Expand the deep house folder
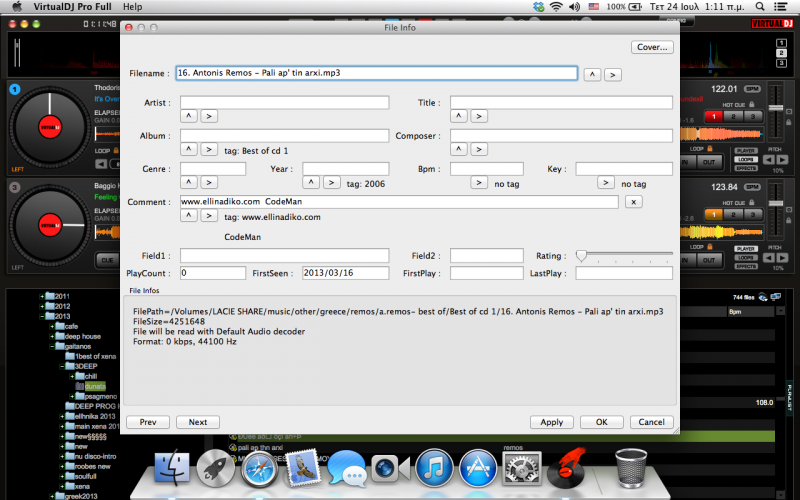The width and height of the screenshot is (800, 500). (x=52, y=336)
